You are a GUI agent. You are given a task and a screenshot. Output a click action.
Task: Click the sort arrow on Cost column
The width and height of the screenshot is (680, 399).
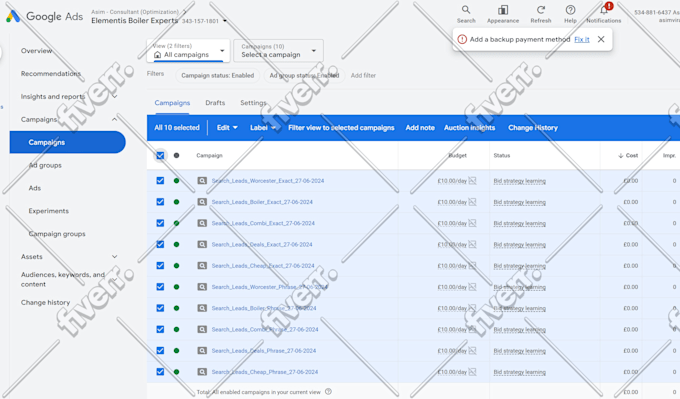pos(621,155)
